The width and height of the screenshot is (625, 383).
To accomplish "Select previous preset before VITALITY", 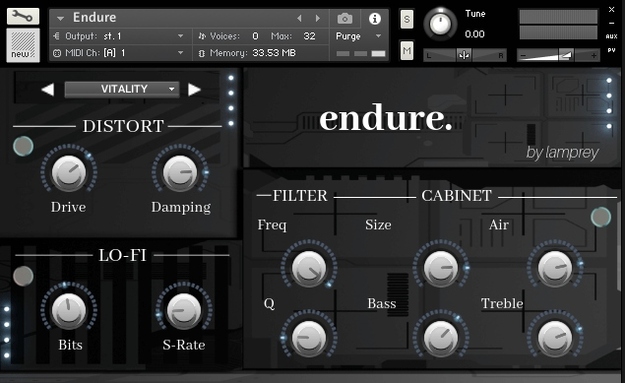I will click(48, 89).
